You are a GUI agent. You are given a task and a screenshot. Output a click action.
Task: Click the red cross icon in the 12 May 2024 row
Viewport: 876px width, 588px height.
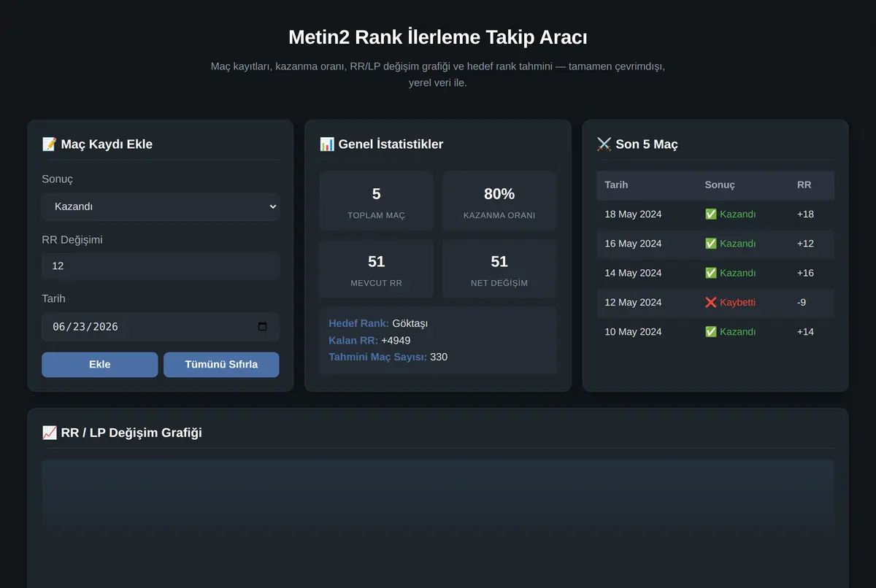click(711, 302)
